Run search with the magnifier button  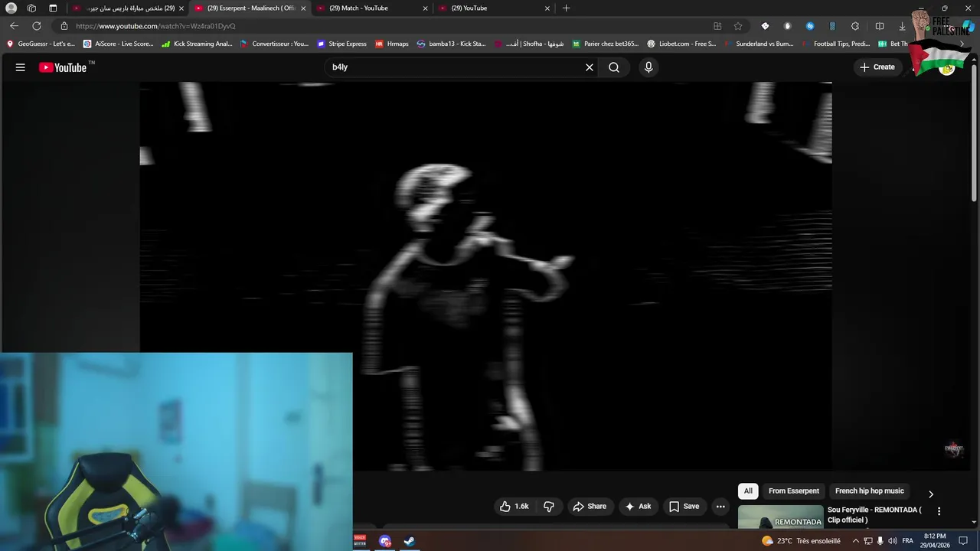pos(614,67)
